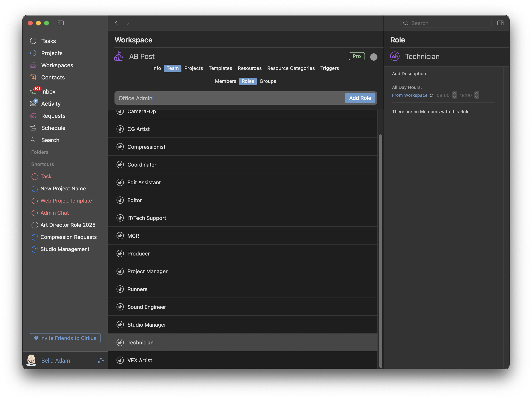This screenshot has height=399, width=532.
Task: Click the Task shortcut circle
Action: tap(35, 177)
